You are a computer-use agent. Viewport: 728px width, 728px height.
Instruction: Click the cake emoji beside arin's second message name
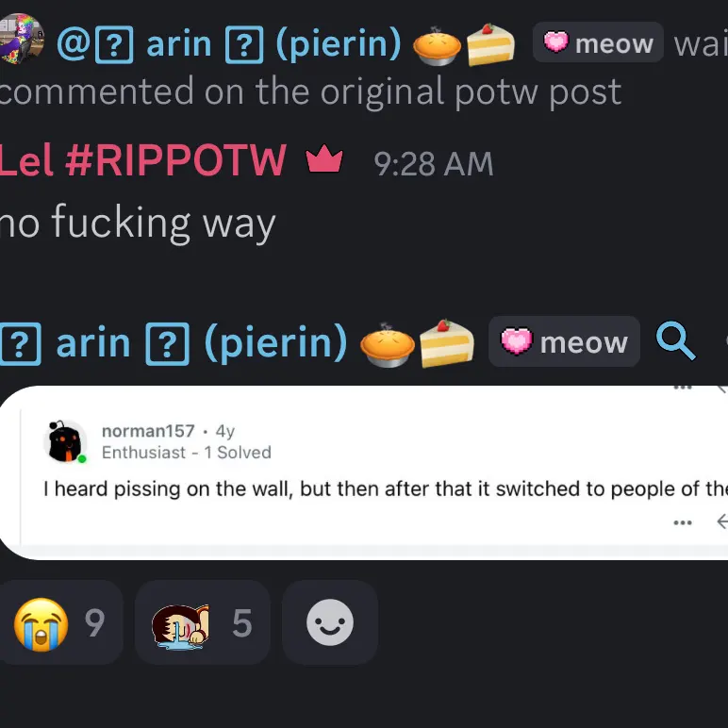pos(447,342)
